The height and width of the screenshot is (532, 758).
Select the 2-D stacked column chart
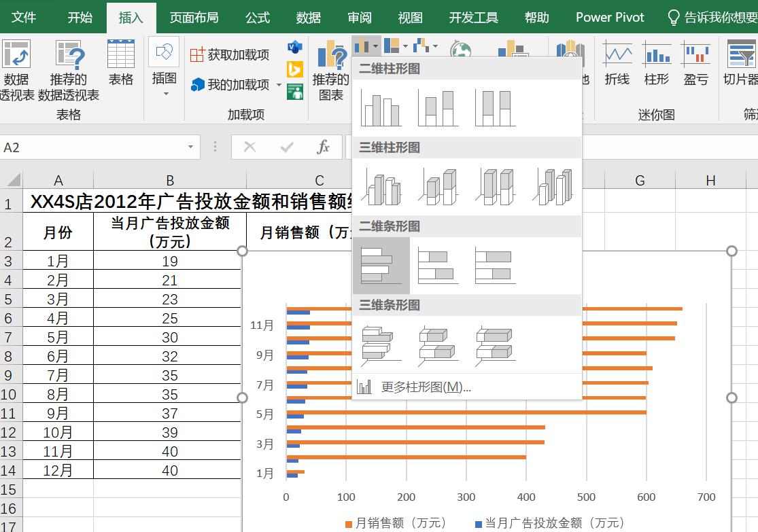coord(438,108)
